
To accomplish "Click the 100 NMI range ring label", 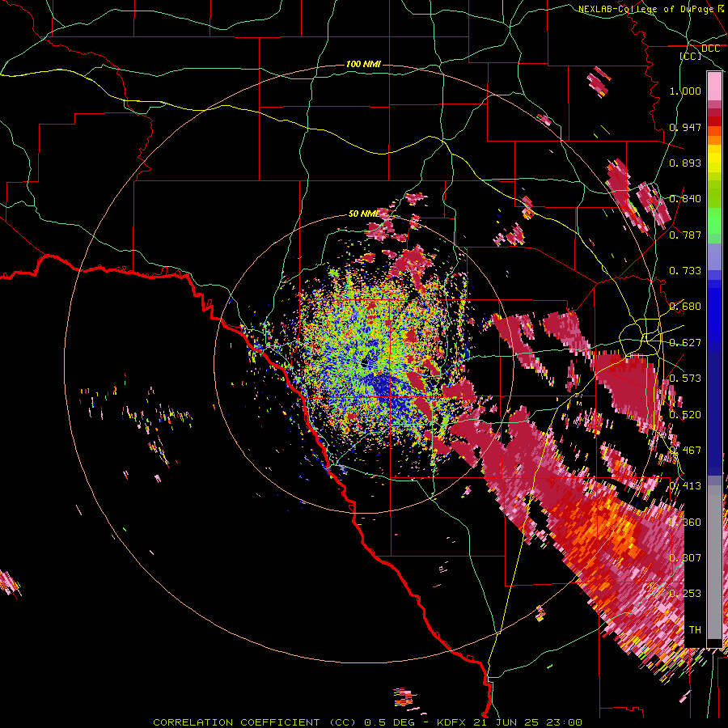I will point(363,64).
